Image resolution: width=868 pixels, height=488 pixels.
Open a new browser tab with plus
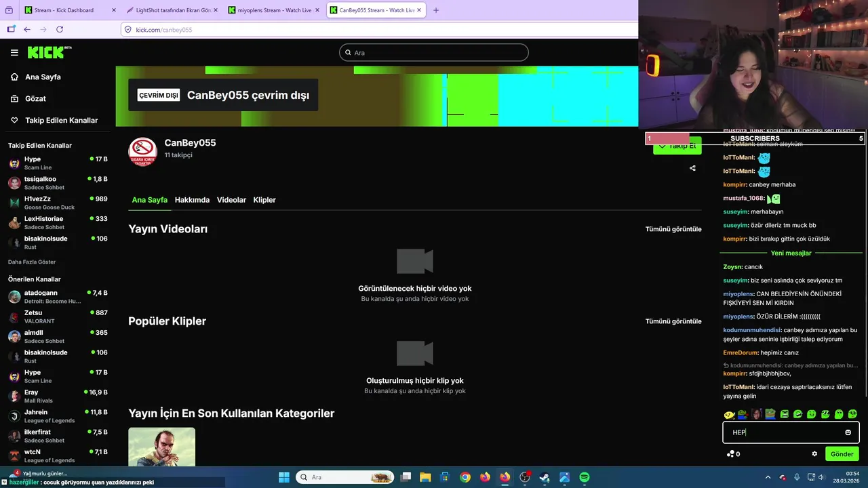coord(435,10)
